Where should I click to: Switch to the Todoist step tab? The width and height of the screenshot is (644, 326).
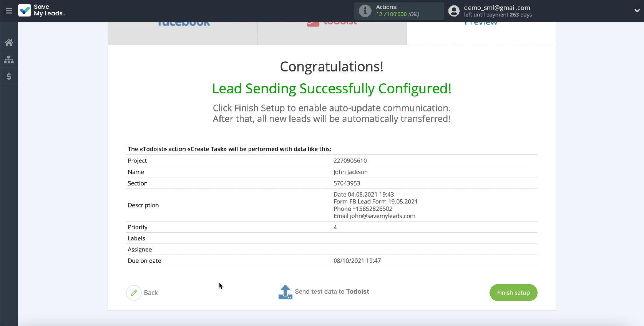point(332,33)
